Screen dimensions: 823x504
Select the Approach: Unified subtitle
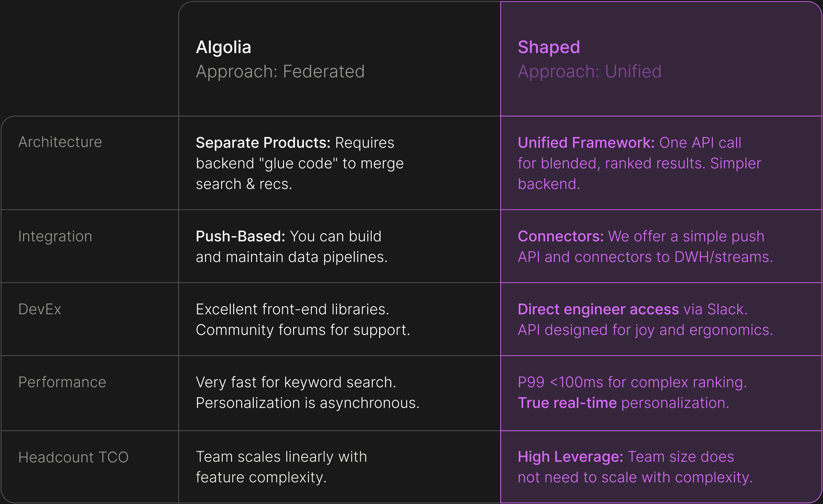(x=589, y=71)
